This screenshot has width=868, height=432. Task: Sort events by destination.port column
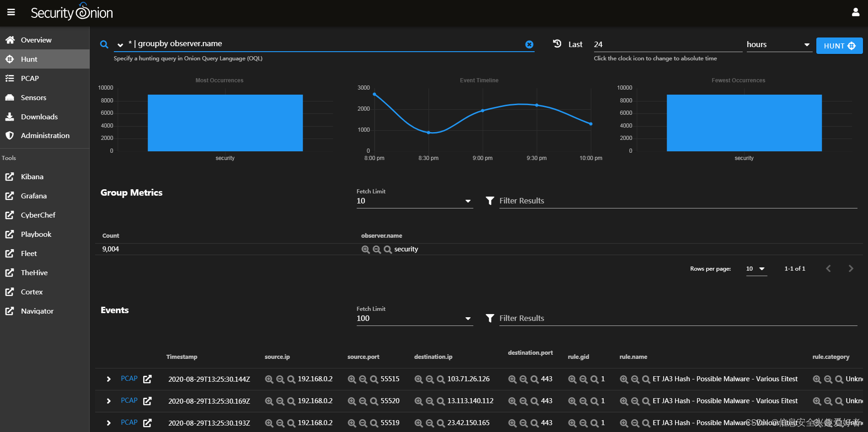(530, 352)
